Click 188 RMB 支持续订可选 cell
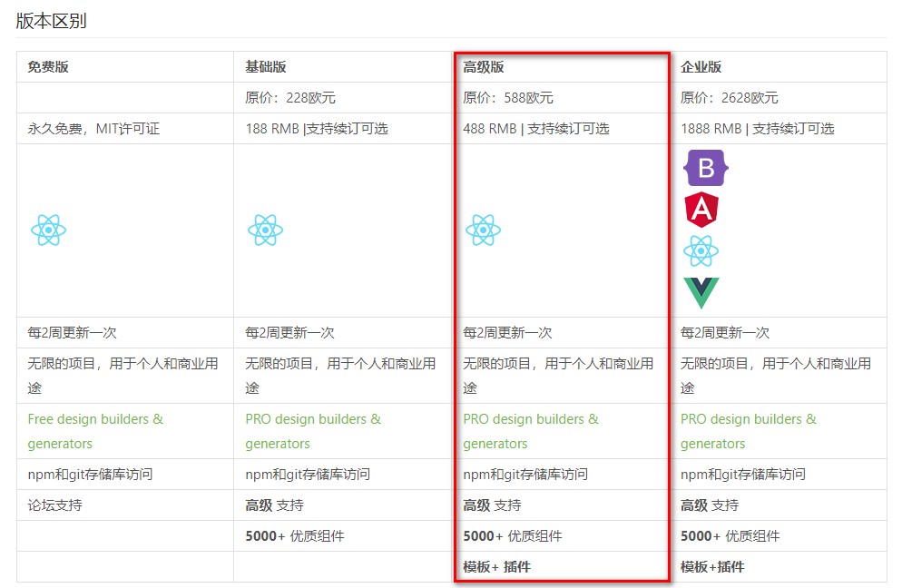The width and height of the screenshot is (902, 588). [x=317, y=129]
